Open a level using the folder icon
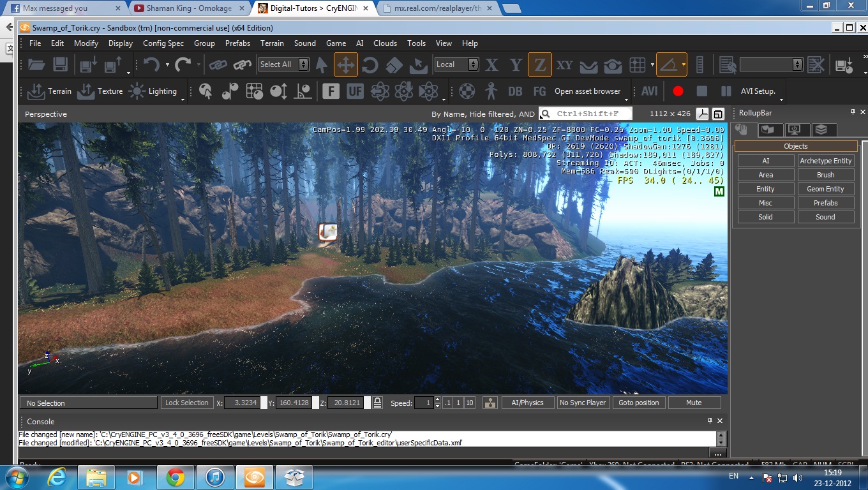This screenshot has height=490, width=868. [36, 64]
